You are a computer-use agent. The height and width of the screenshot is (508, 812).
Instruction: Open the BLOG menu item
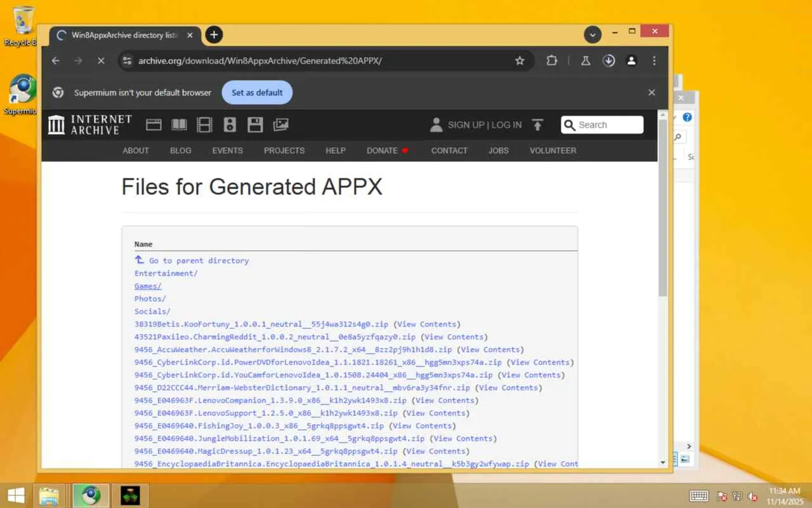coord(181,150)
